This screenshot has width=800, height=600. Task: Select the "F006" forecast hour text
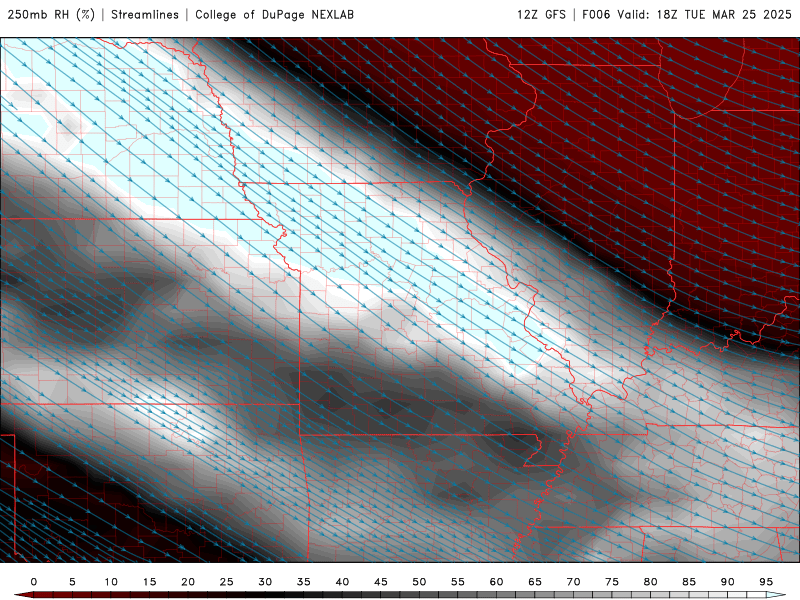[596, 15]
